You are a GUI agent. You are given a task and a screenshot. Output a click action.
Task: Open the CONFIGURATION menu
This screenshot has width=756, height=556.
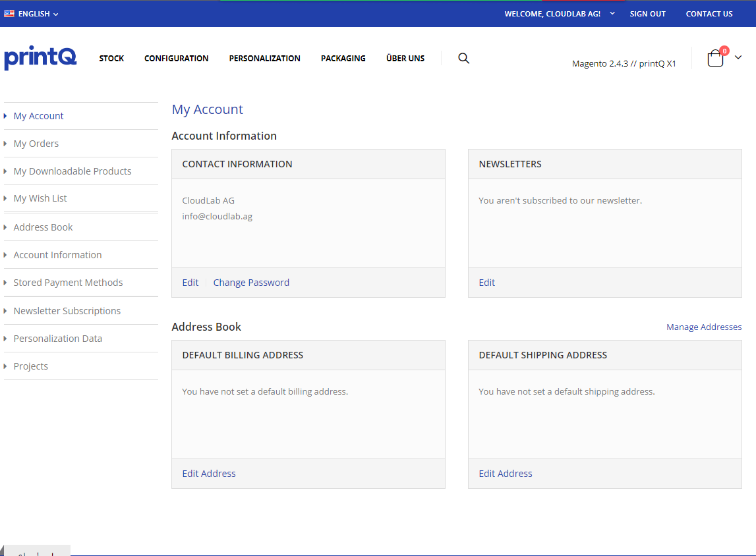click(176, 58)
